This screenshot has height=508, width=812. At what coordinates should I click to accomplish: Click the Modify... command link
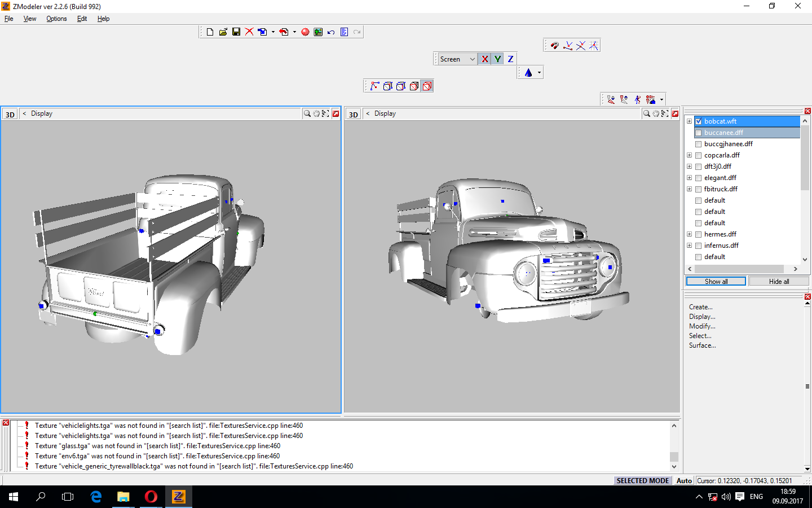coord(701,326)
